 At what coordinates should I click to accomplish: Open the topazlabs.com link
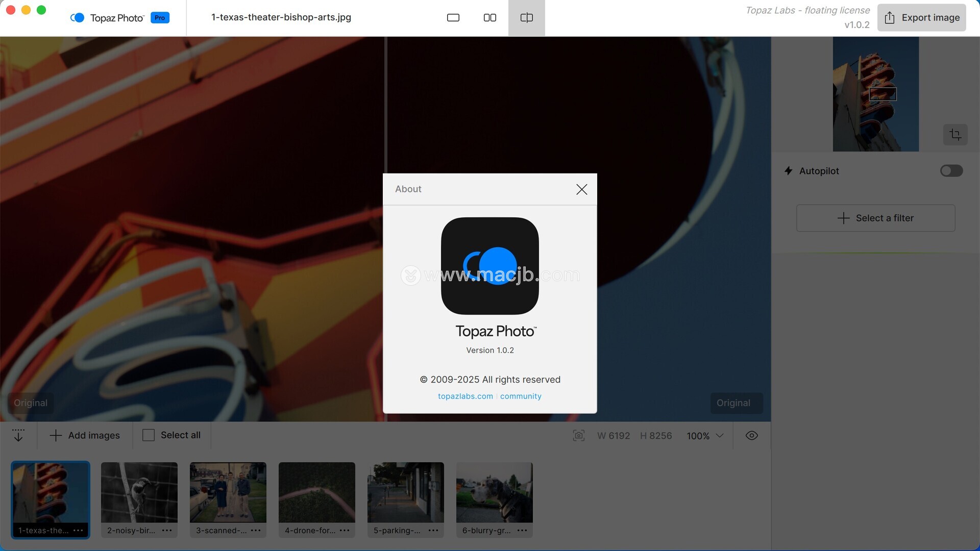[x=465, y=396]
